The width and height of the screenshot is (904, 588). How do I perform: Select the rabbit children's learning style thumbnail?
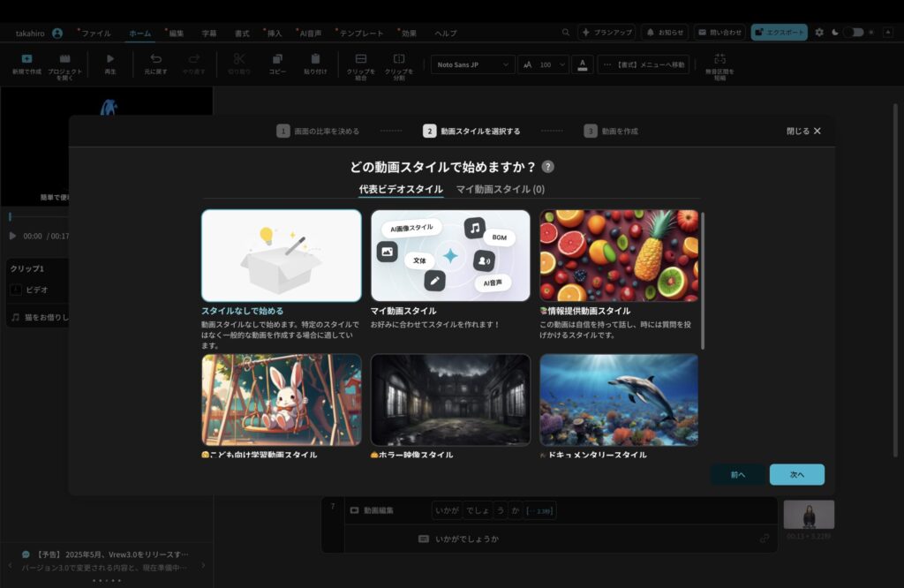282,400
